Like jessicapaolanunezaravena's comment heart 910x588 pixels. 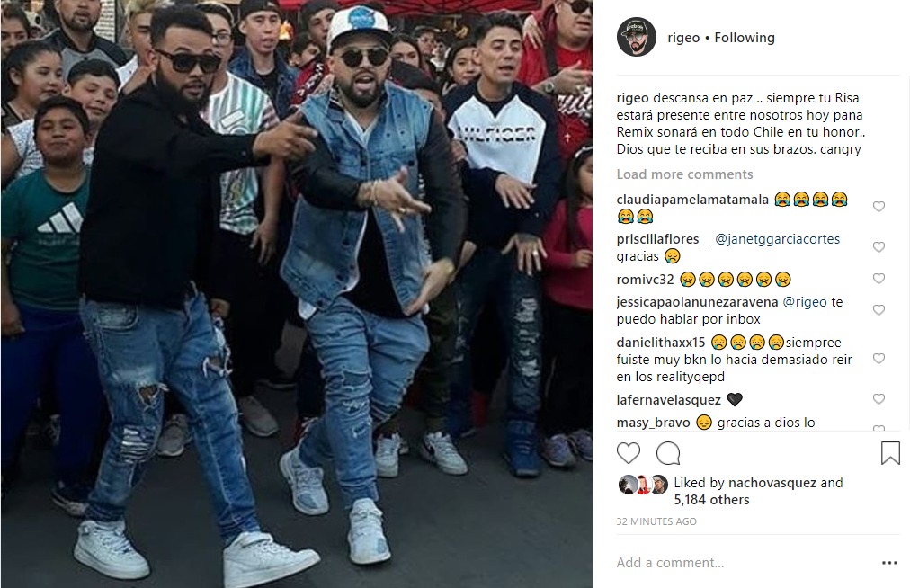[x=879, y=310]
